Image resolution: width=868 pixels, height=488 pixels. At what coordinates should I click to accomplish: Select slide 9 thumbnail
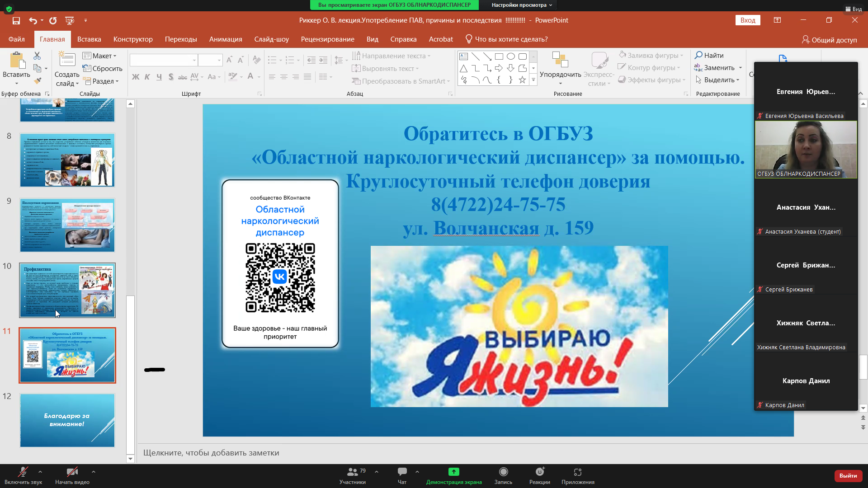coord(67,225)
